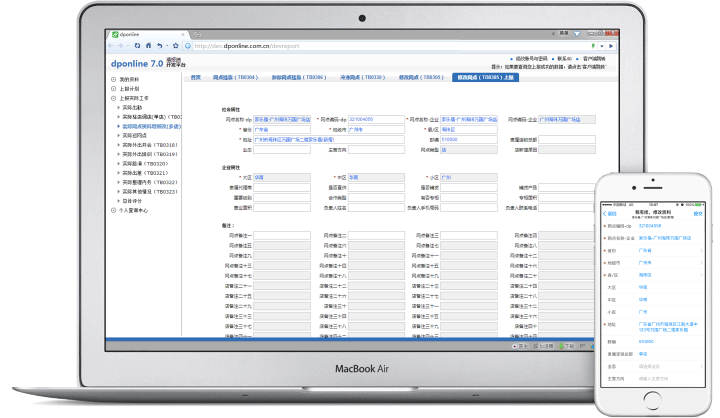Open sidebar item labeled TB0322
The image size is (720, 418).
click(x=149, y=182)
